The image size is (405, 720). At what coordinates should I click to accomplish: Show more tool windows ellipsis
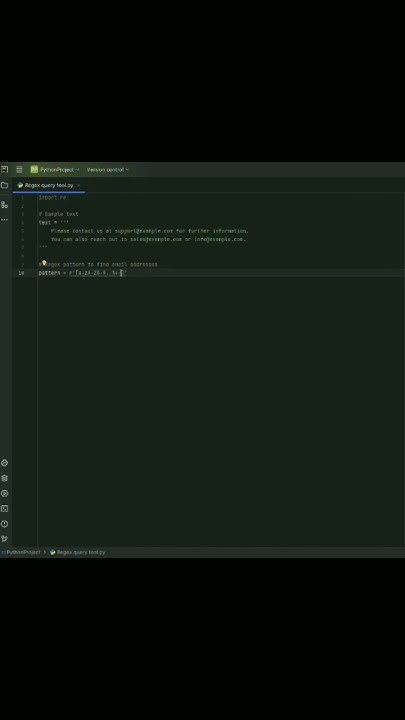click(5, 219)
